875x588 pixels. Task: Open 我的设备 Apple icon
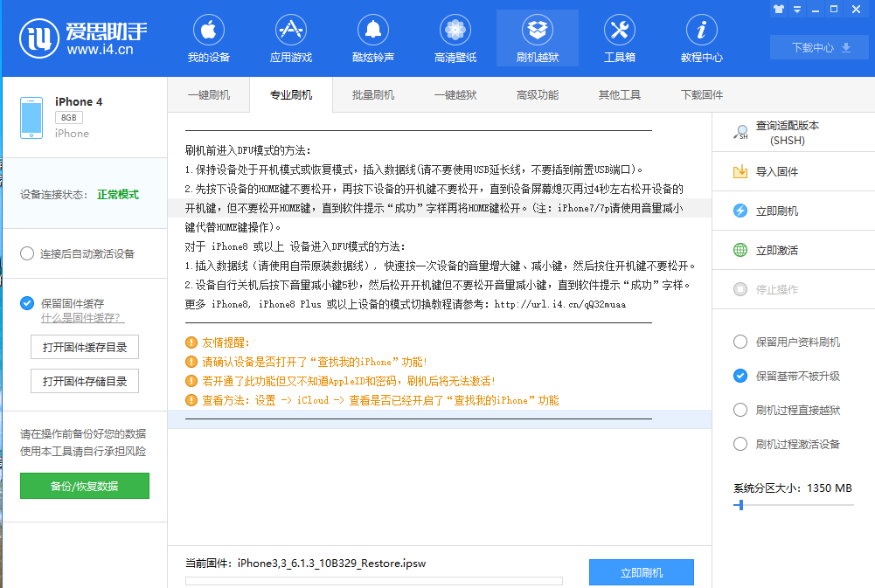(209, 30)
